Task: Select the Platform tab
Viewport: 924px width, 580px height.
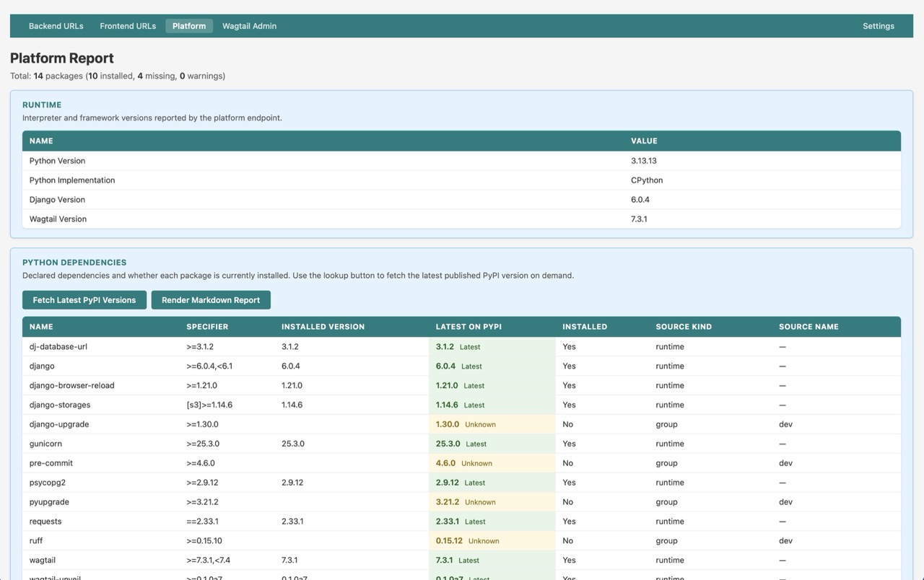Action: (x=189, y=26)
